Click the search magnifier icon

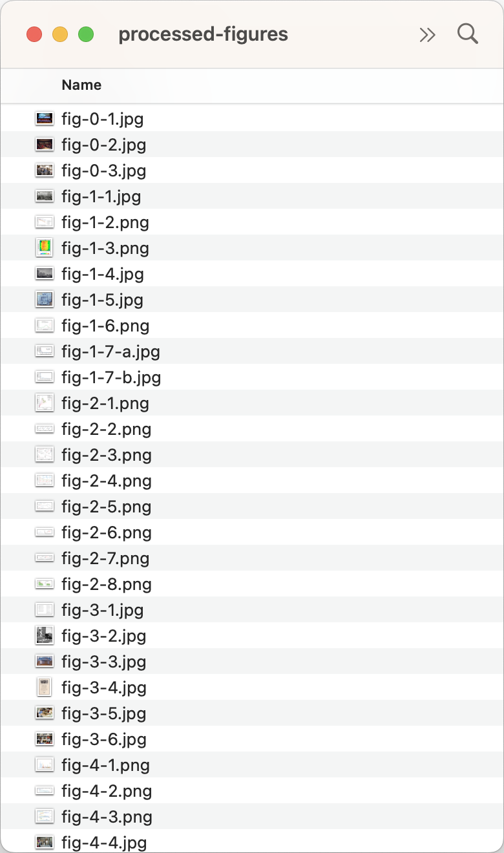click(x=467, y=34)
